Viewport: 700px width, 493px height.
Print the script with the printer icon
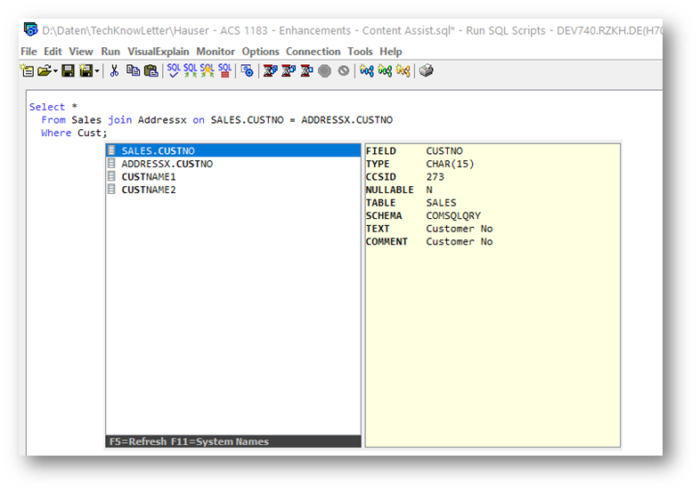[426, 71]
